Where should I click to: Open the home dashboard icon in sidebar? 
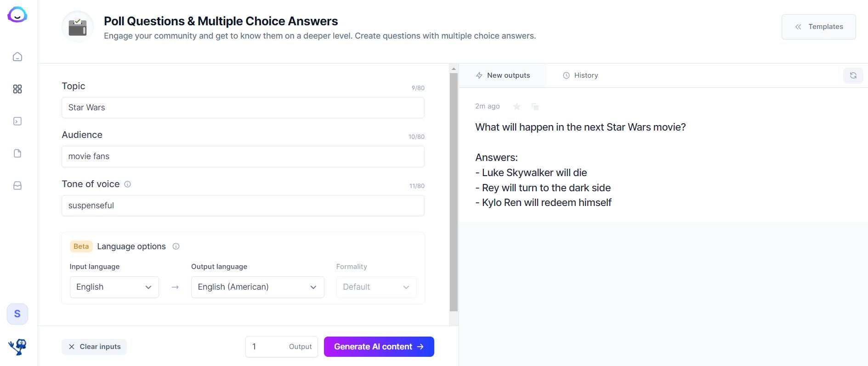tap(17, 57)
